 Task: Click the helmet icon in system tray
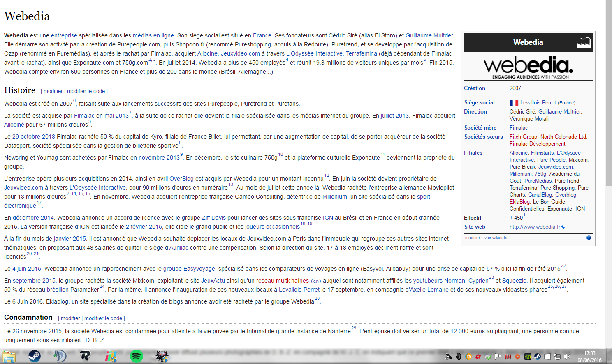coord(449,357)
